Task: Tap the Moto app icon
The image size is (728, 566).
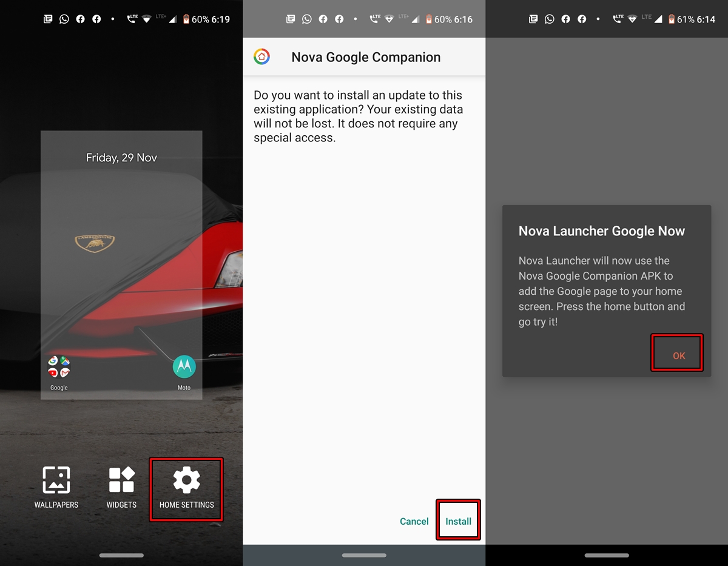Action: coord(184,367)
